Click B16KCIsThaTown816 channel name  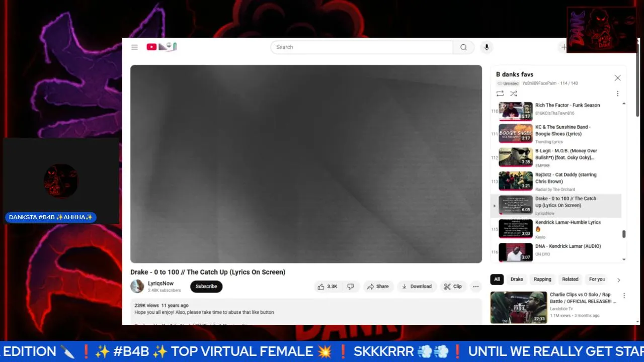click(554, 114)
